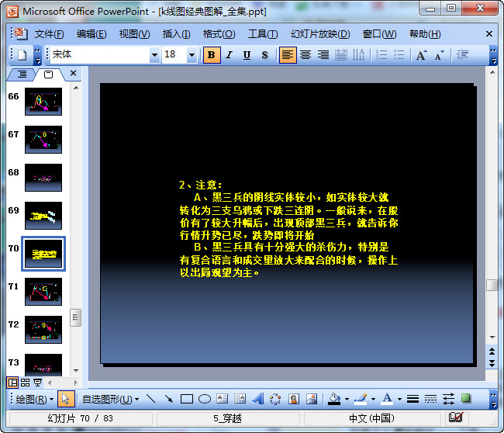Open the font color arrow
Screen dimensions: 504x433
pos(399,399)
